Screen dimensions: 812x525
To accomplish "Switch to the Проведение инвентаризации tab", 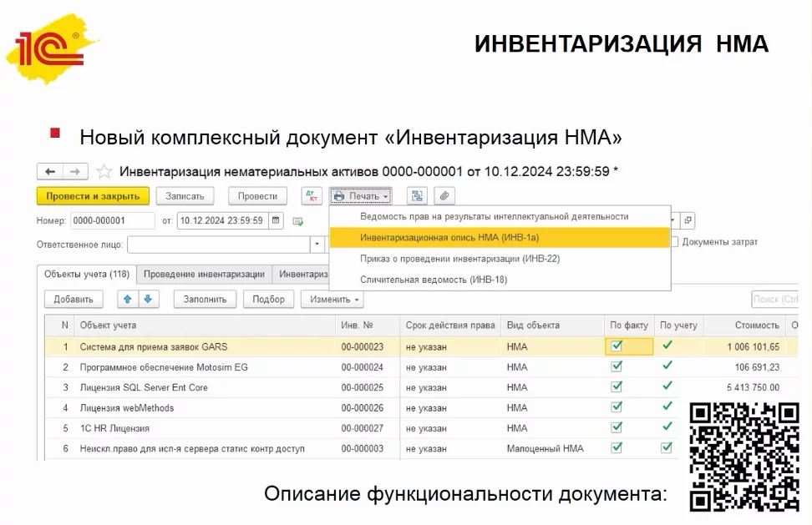I will point(204,274).
